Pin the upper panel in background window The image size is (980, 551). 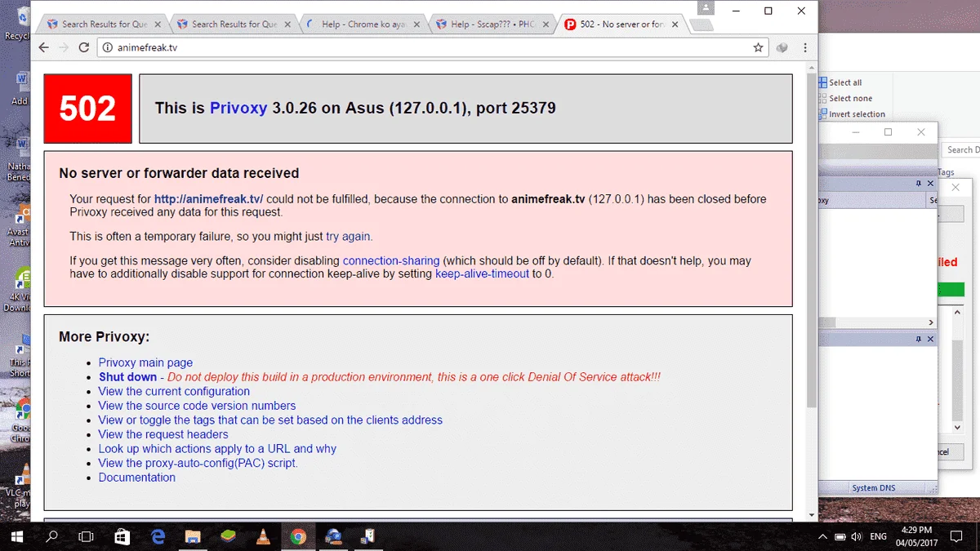(x=918, y=184)
